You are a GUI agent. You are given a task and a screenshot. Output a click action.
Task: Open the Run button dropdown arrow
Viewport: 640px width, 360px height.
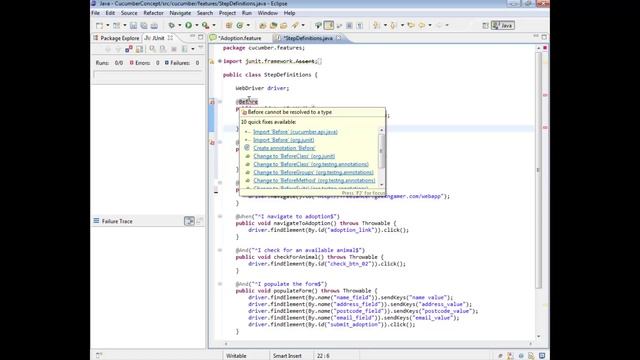pyautogui.click(x=197, y=25)
